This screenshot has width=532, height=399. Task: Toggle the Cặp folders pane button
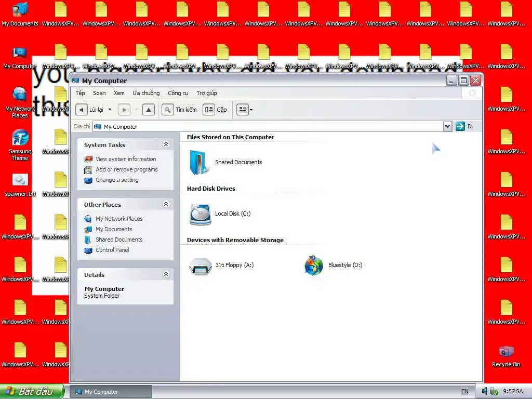click(215, 110)
